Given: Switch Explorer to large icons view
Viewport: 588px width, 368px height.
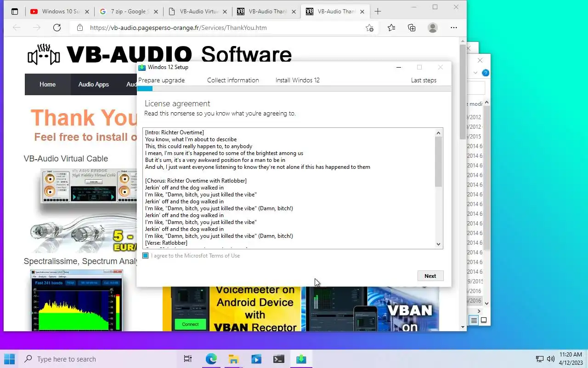Looking at the screenshot, I should [x=483, y=320].
